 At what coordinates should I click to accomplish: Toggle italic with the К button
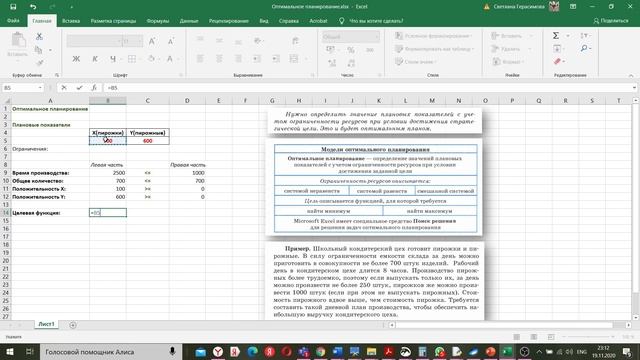pos(95,59)
